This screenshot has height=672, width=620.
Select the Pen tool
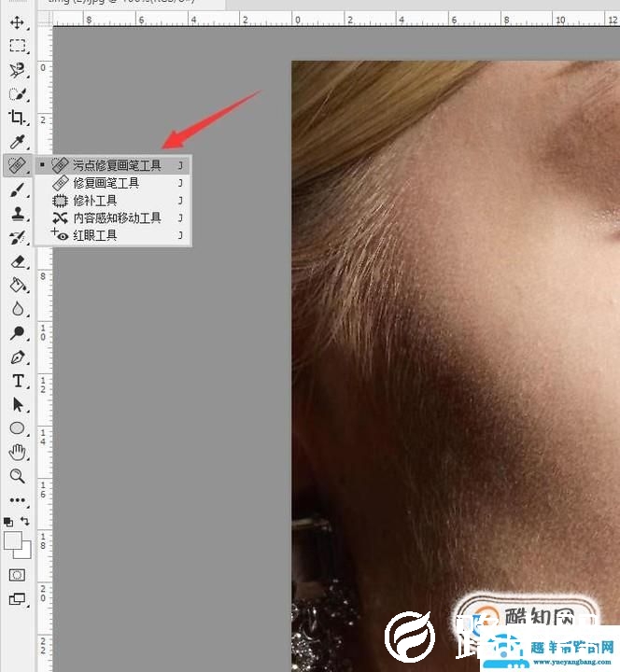coord(17,357)
